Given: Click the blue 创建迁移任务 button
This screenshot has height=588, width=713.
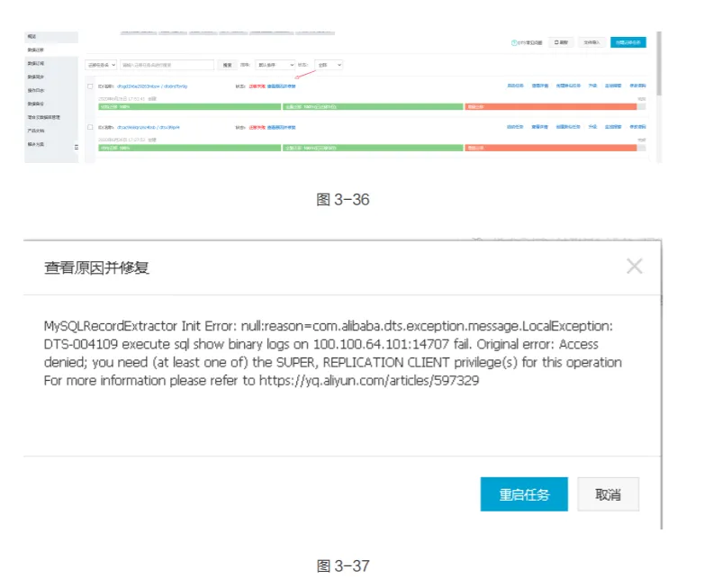Looking at the screenshot, I should pos(628,42).
